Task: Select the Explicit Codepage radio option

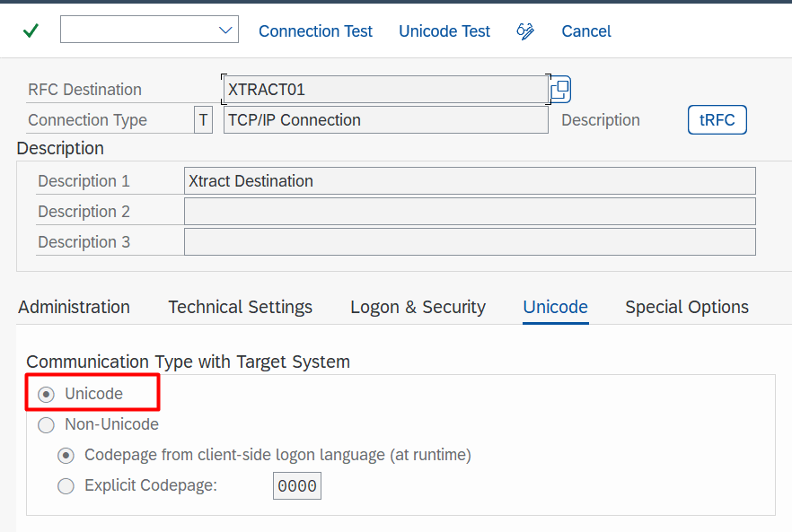Action: pos(66,486)
